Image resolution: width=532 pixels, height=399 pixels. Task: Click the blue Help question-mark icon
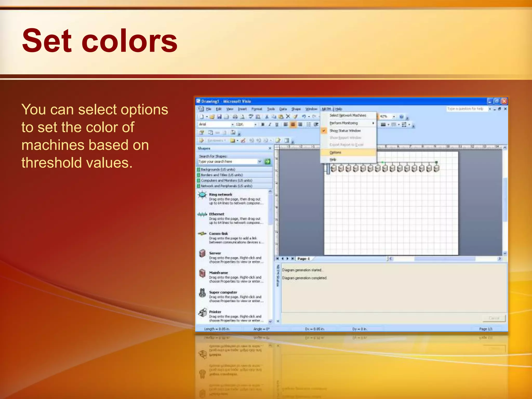[401, 117]
